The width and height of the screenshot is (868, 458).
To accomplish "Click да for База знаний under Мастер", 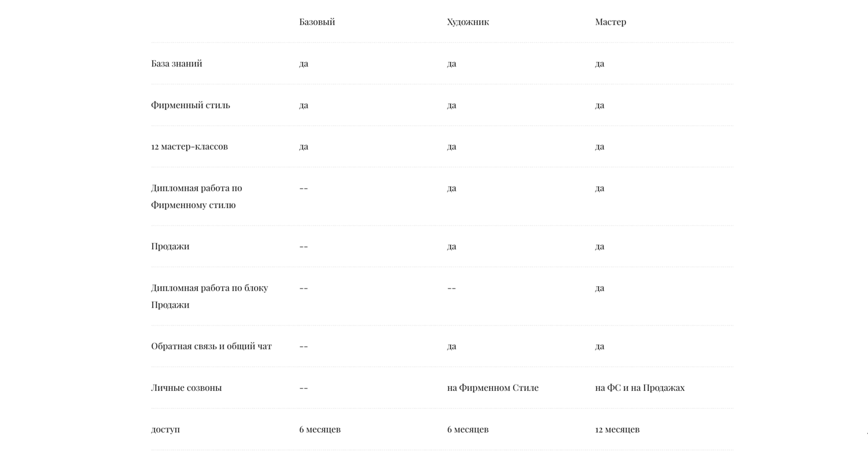I will point(599,64).
